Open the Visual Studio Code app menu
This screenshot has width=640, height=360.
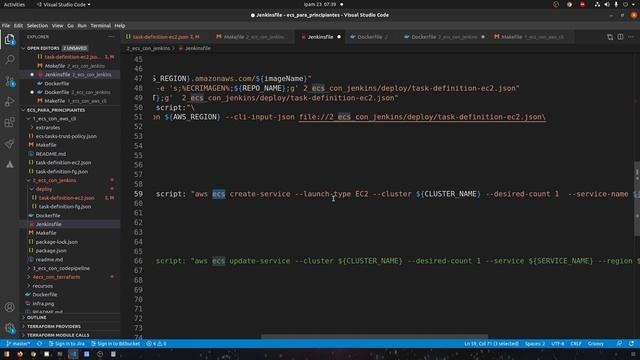[64, 4]
